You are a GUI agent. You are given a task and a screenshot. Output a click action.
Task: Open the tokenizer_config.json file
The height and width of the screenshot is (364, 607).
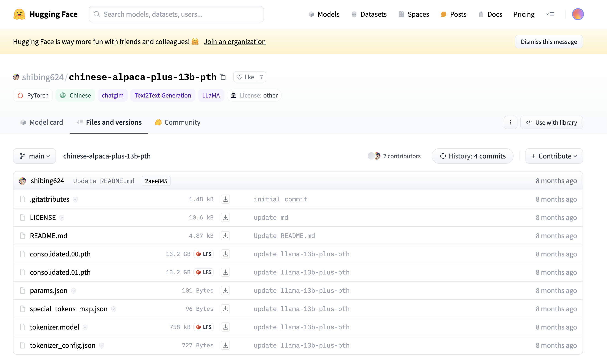click(63, 345)
